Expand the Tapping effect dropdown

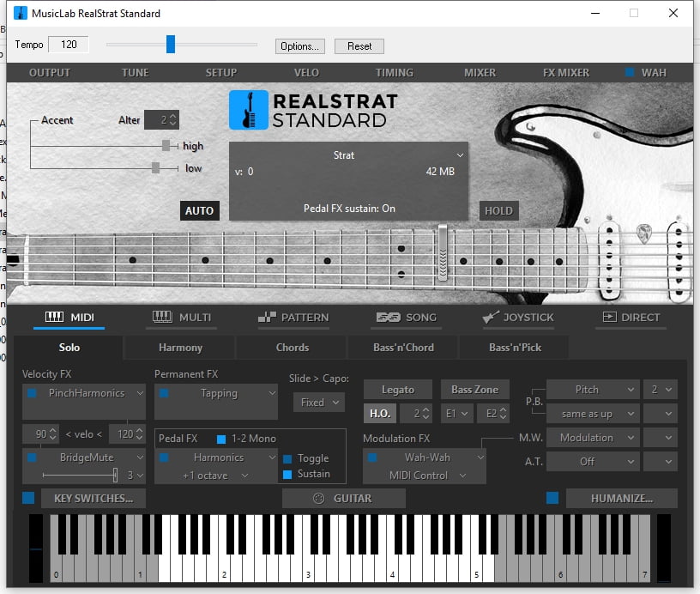[x=272, y=393]
